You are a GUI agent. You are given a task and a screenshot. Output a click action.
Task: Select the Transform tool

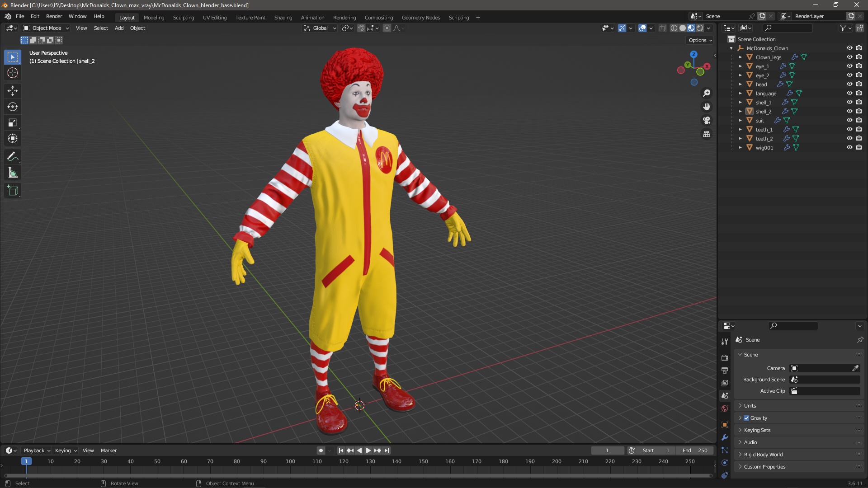(x=13, y=138)
